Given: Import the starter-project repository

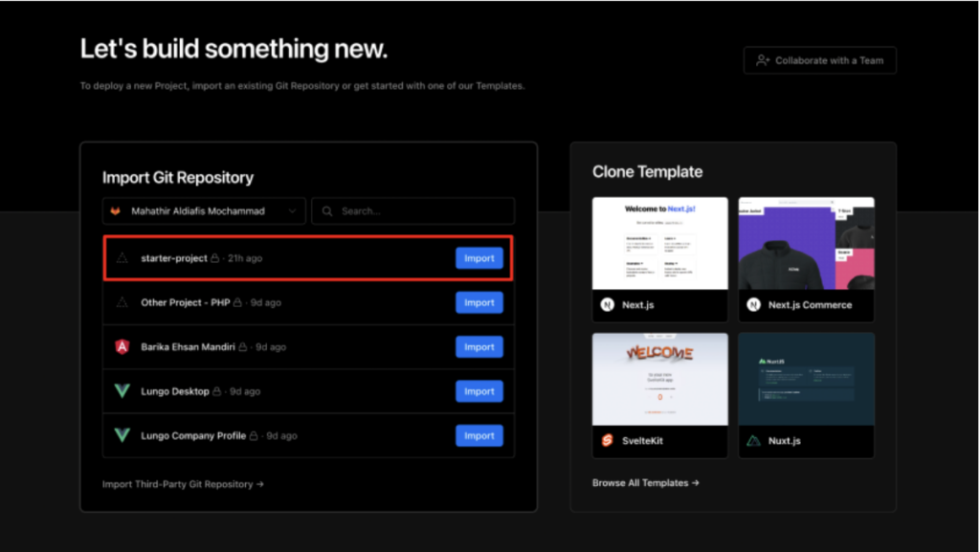Looking at the screenshot, I should tap(479, 257).
